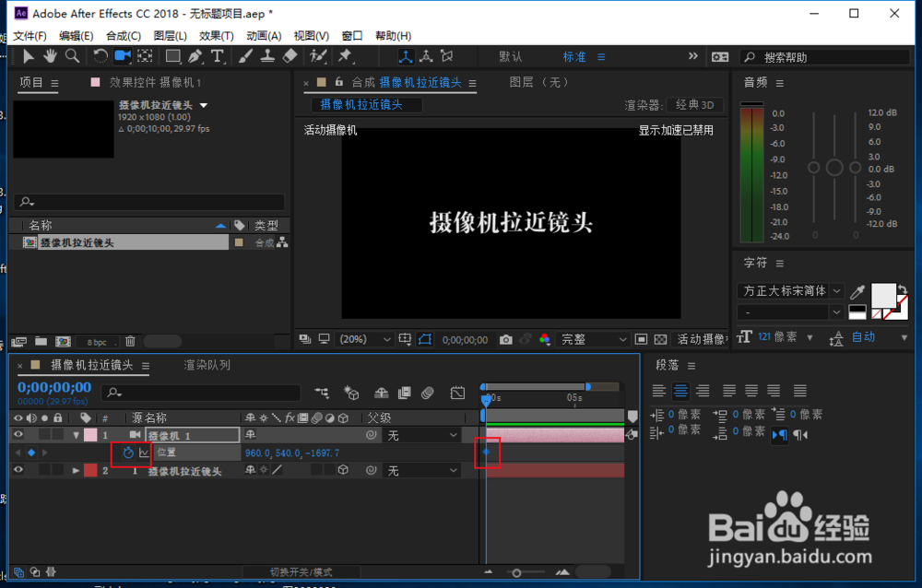Open parent dropdown for 摄像机 1
Viewport: 922px width, 588px height.
pyautogui.click(x=421, y=435)
